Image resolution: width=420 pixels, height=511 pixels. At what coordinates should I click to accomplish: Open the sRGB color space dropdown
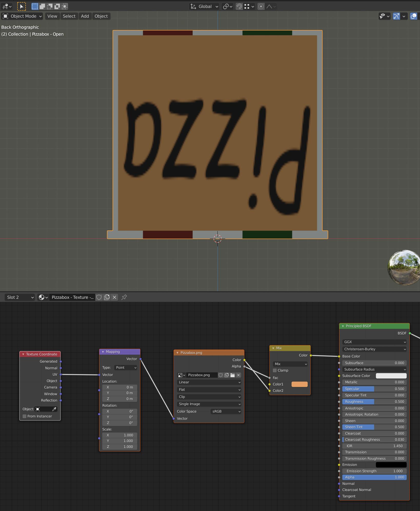pos(226,411)
